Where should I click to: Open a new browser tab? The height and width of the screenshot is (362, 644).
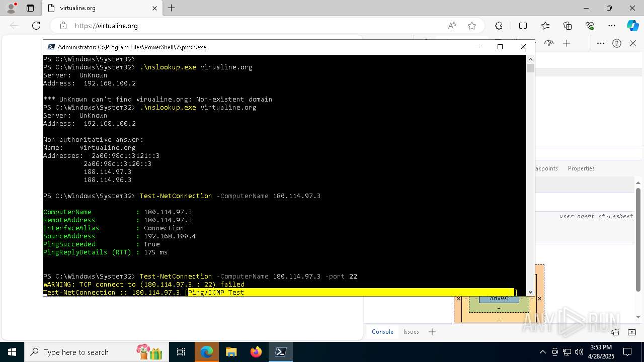(x=171, y=8)
